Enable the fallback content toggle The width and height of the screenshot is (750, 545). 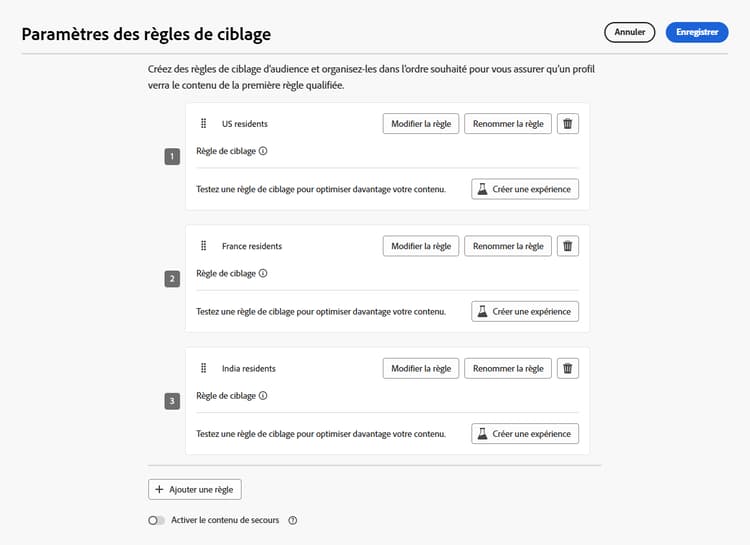tap(156, 520)
